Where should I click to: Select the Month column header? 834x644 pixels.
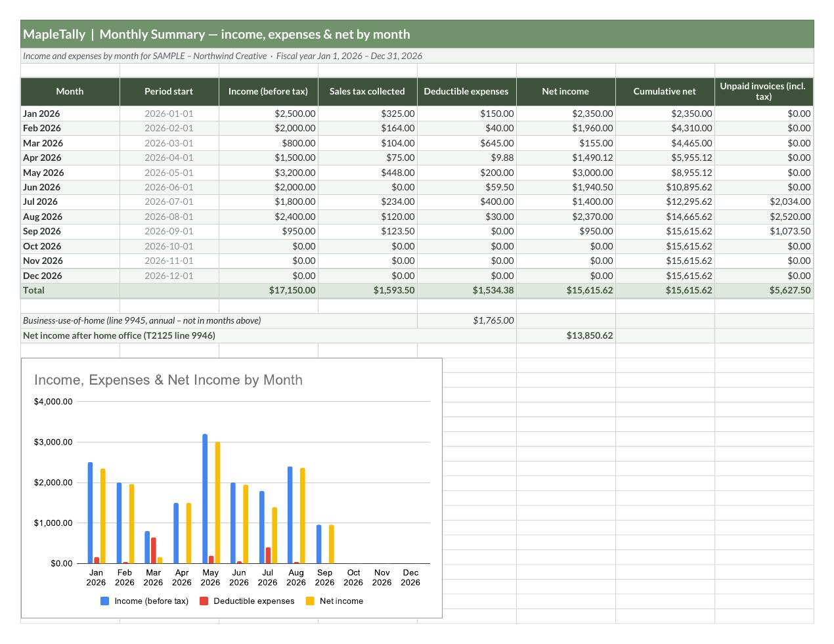tap(70, 91)
